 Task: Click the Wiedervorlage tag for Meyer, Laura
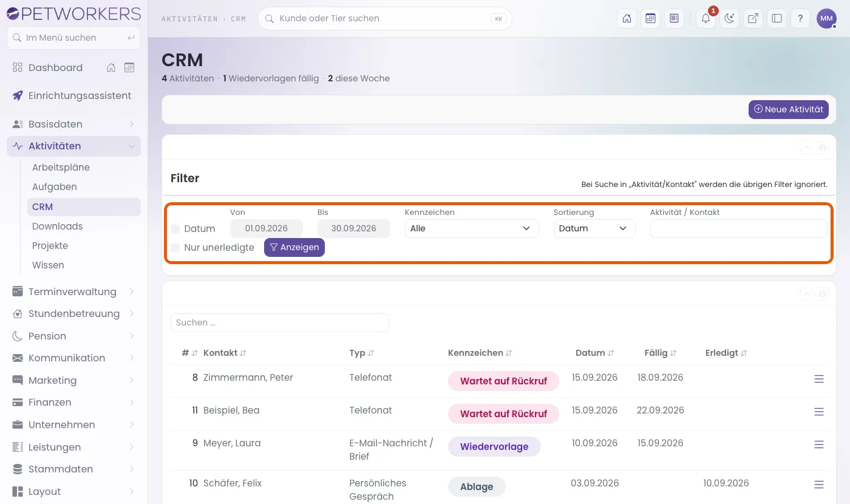(494, 446)
